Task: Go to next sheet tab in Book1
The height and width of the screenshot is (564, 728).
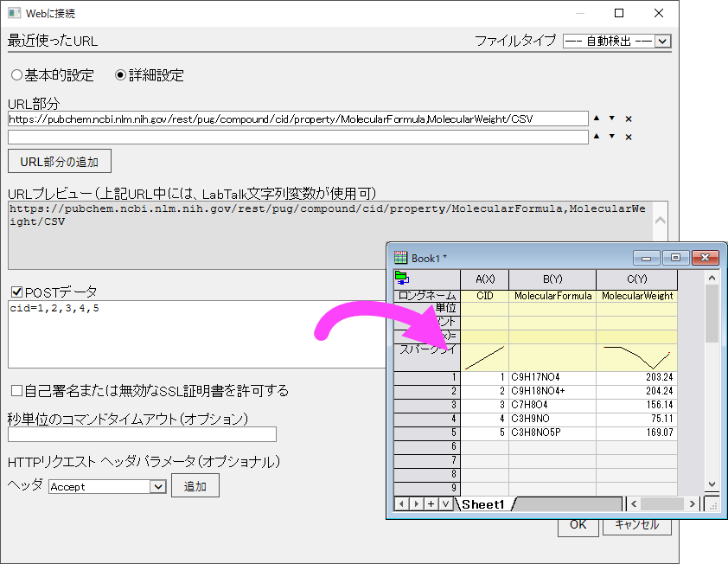Action: [417, 503]
